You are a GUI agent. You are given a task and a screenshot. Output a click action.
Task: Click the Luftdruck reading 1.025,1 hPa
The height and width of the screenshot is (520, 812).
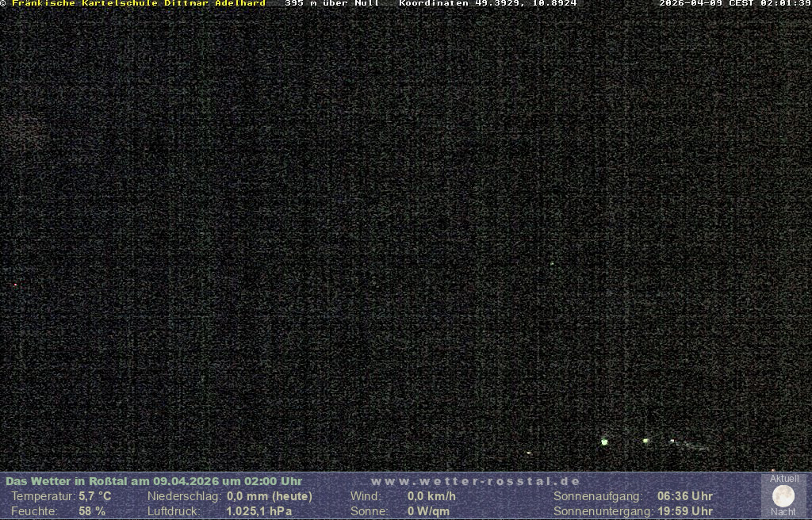click(x=259, y=511)
